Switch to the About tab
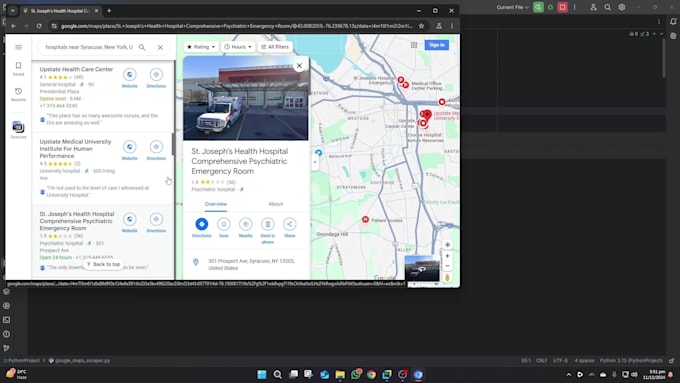This screenshot has width=680, height=383. tap(275, 204)
